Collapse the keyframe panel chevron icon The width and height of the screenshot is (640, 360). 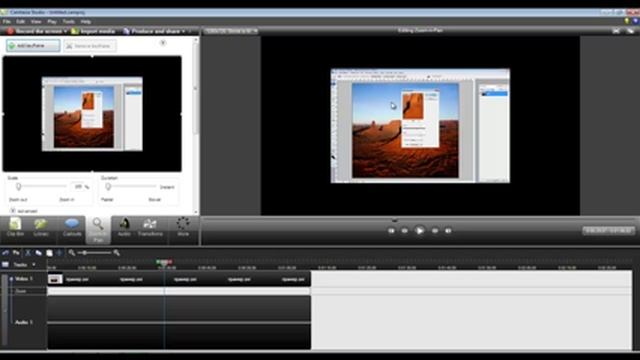pyautogui.click(x=163, y=43)
